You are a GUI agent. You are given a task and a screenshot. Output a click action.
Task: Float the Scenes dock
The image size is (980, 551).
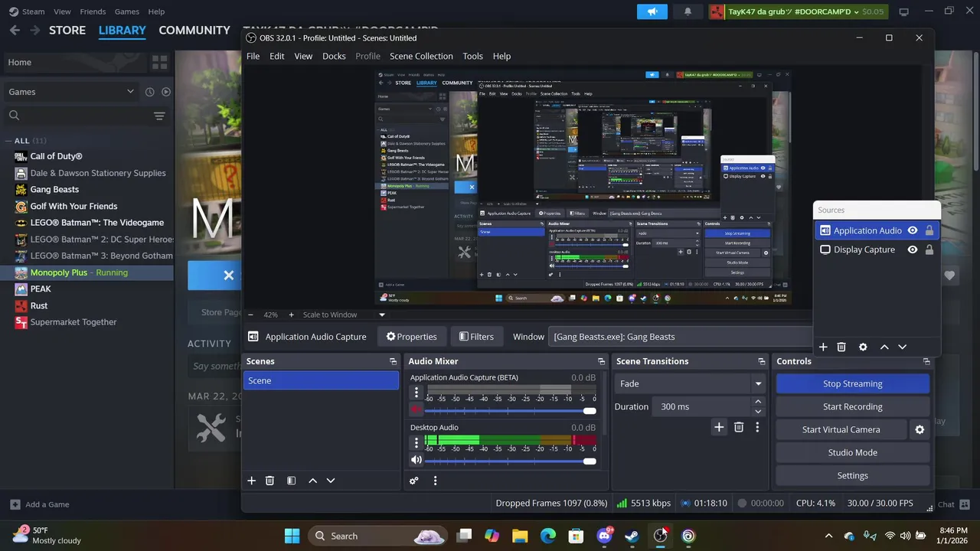[393, 361]
